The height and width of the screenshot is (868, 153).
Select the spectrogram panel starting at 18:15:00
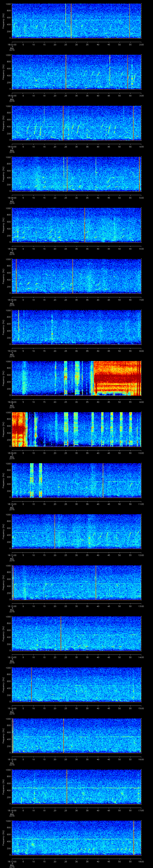76,736
